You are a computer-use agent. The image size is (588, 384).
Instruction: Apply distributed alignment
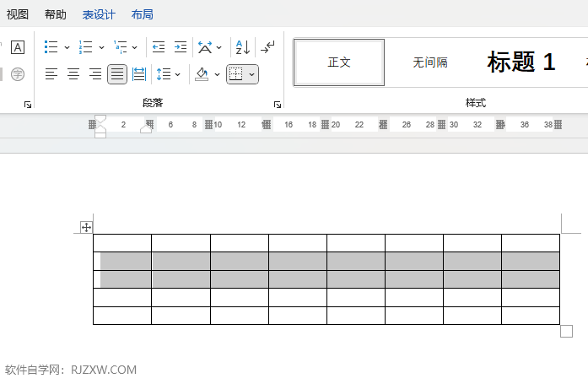[x=139, y=74]
